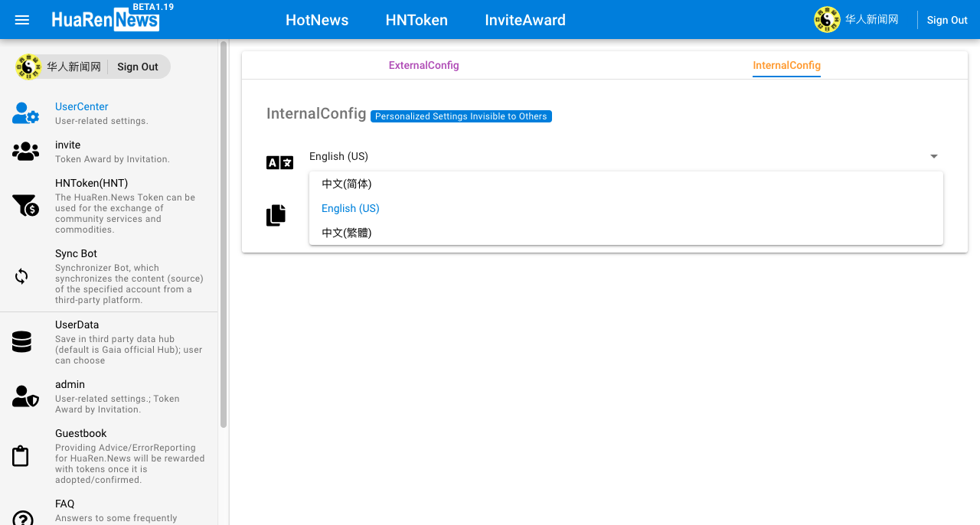Image resolution: width=980 pixels, height=525 pixels.
Task: Click 'User-related settings.' description under UserCenter
Action: 102,121
